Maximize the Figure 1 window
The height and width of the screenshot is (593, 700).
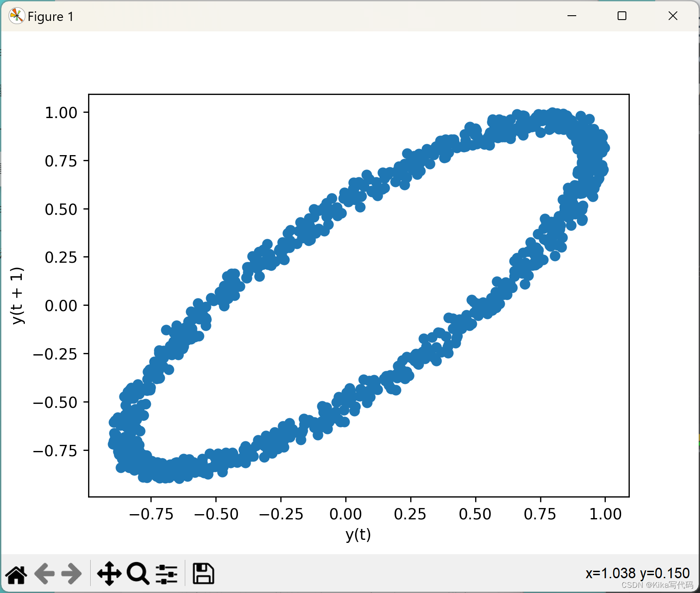[622, 16]
